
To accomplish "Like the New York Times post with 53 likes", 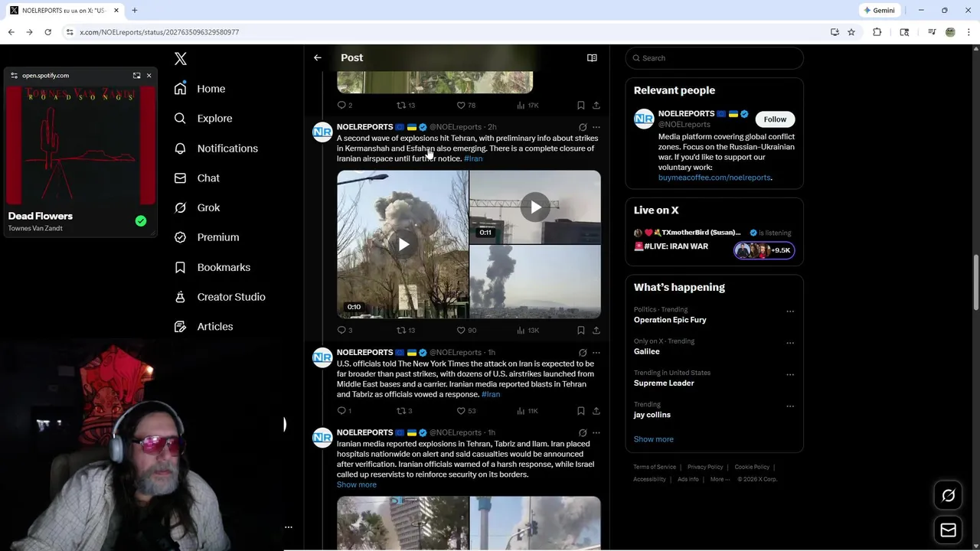I will (x=466, y=411).
